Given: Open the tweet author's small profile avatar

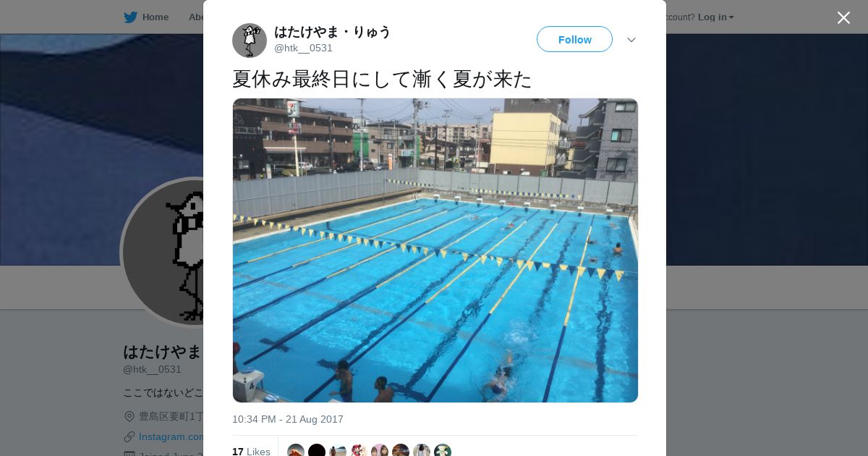Looking at the screenshot, I should click(250, 41).
